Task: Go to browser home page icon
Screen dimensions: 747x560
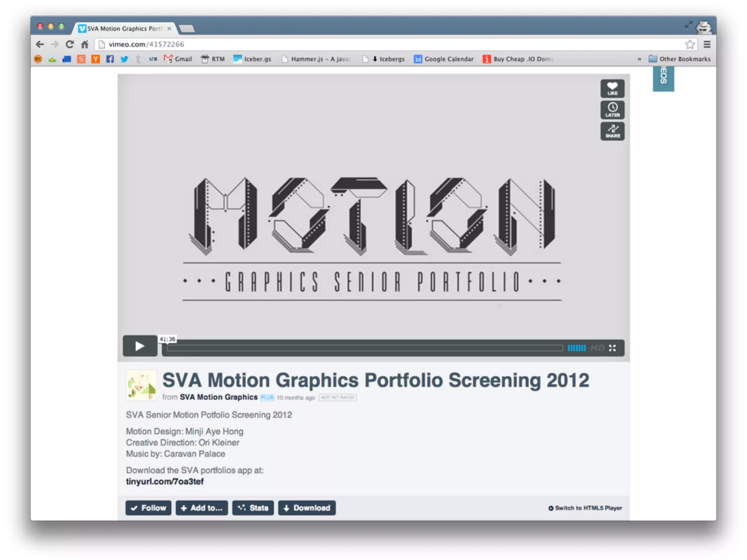Action: (x=85, y=44)
